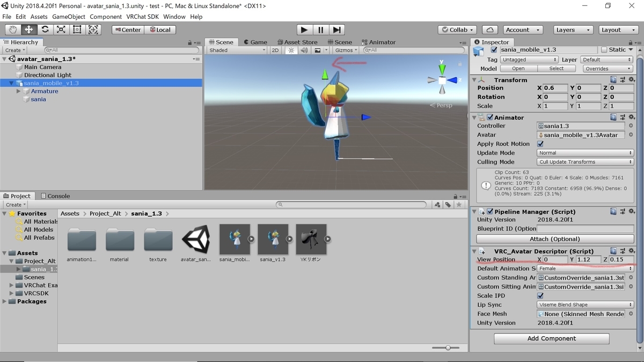
Task: Click the scene orientation gizmo cube
Action: tap(442, 80)
